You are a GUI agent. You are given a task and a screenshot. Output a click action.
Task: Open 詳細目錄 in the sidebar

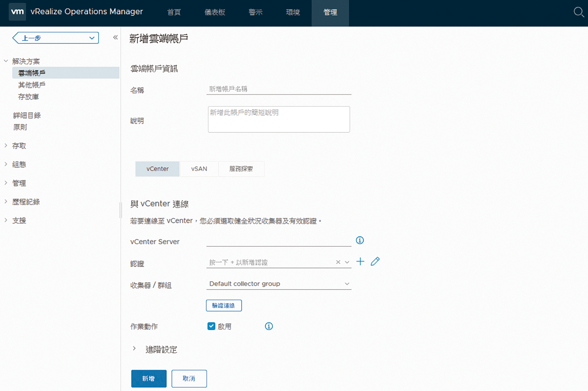(x=27, y=115)
